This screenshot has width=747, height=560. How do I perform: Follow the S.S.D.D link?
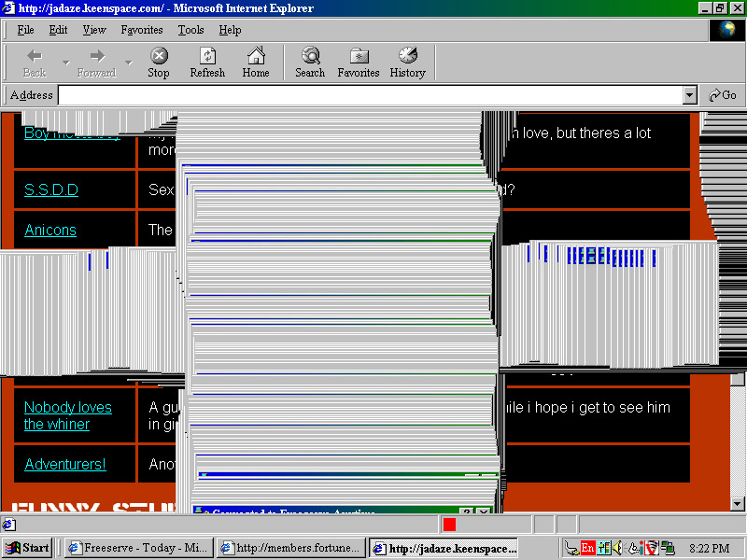click(51, 189)
